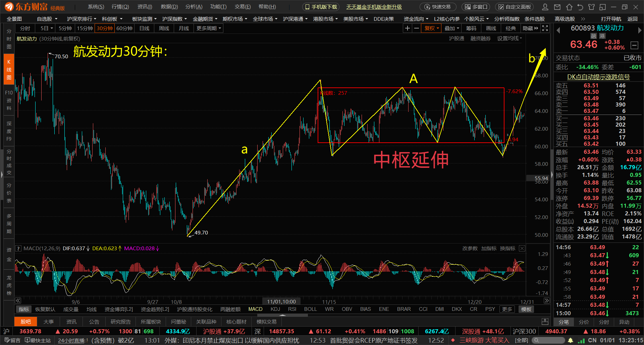Open sidebar 龙虎榜 view
This screenshot has width=644, height=345.
pos(9,285)
